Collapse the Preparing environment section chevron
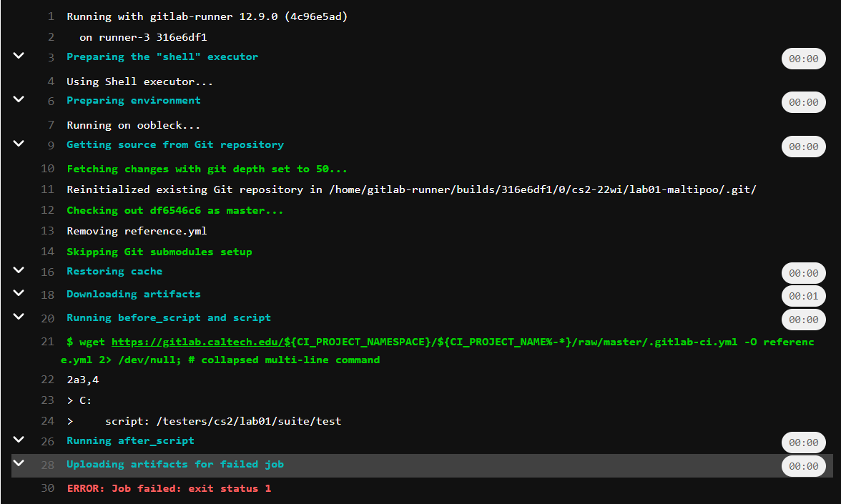841x504 pixels. 19,99
